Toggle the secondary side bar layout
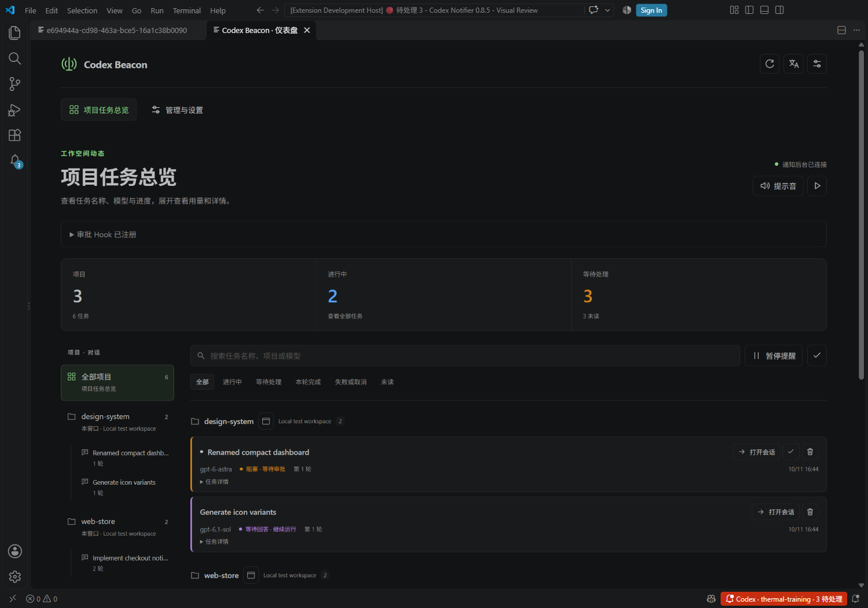The height and width of the screenshot is (608, 868). click(x=779, y=10)
